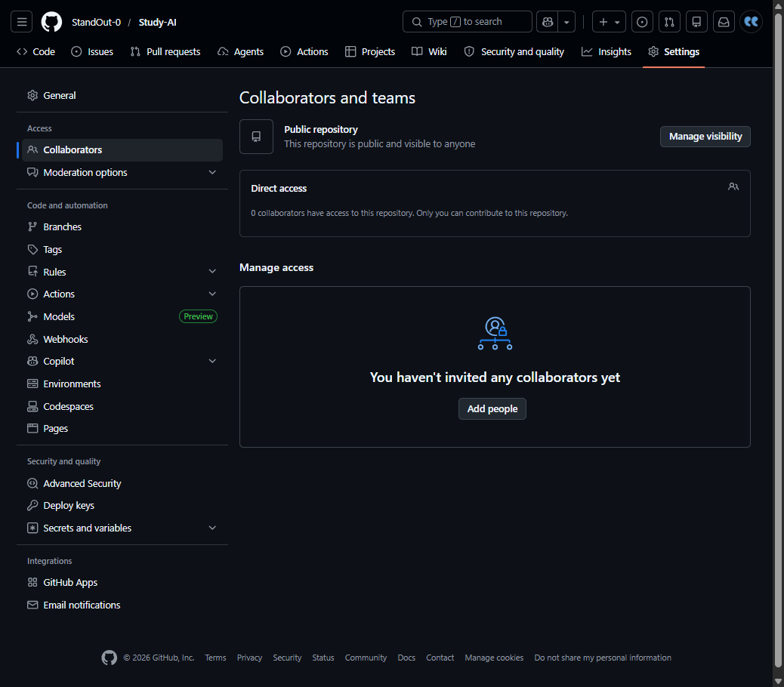Open the Contact footer link
Image resolution: width=784 pixels, height=687 pixels.
440,658
